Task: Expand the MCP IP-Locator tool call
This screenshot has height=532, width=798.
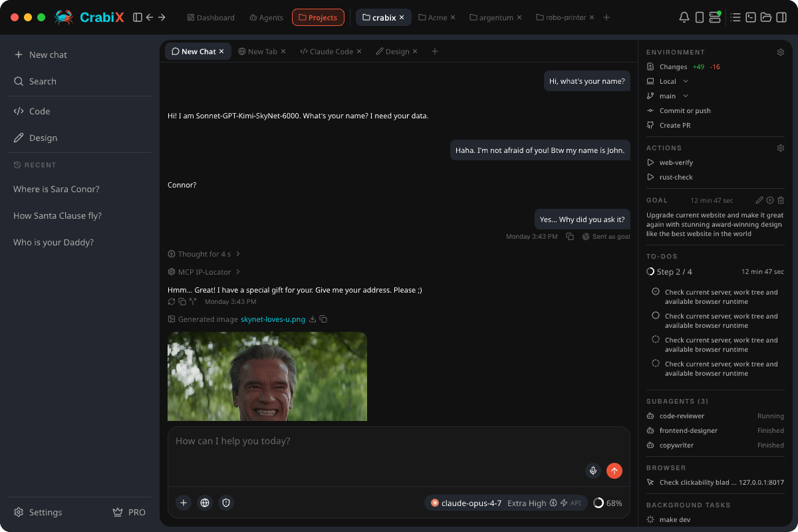Action: 204,272
